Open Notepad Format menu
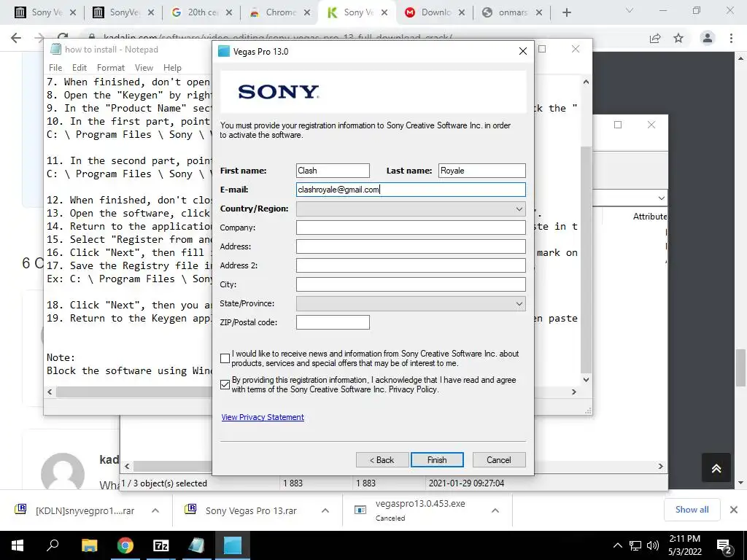Viewport: 747px width, 560px height. (111, 68)
